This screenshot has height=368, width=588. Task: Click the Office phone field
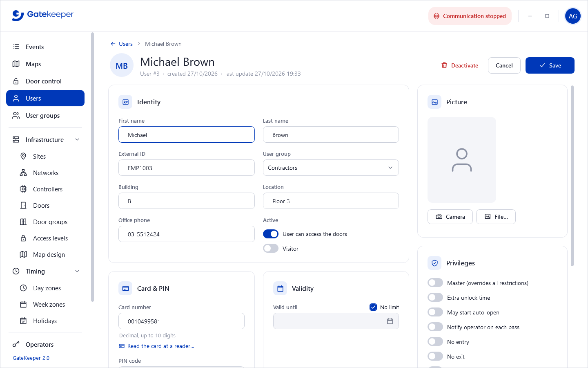pos(187,234)
